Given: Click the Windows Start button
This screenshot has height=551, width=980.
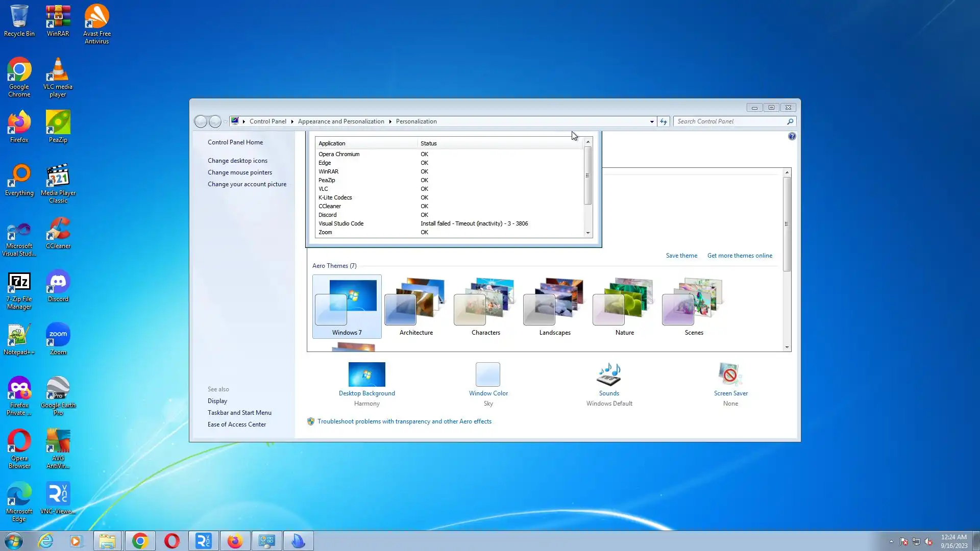Looking at the screenshot, I should pyautogui.click(x=14, y=541).
